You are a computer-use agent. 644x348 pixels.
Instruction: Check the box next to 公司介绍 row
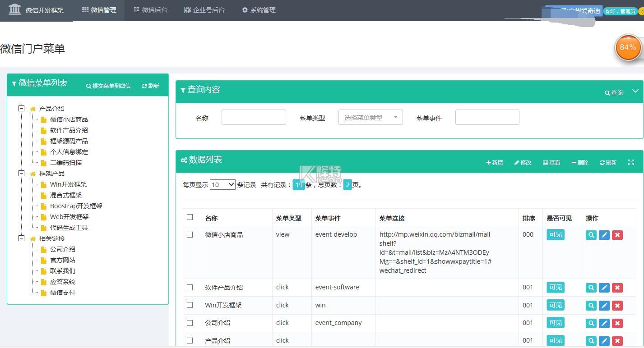coord(190,323)
